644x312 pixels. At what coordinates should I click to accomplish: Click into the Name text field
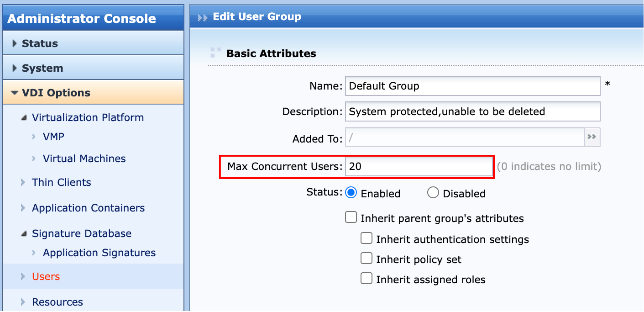click(x=472, y=86)
